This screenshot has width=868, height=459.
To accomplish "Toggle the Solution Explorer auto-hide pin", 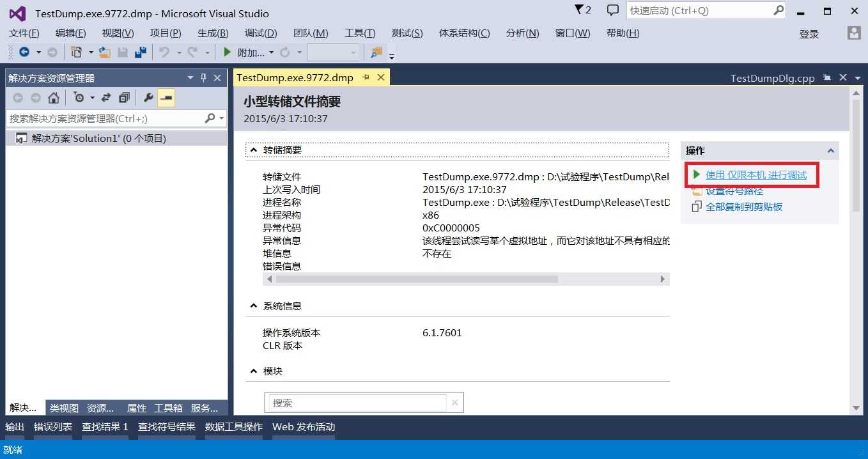I will (203, 78).
